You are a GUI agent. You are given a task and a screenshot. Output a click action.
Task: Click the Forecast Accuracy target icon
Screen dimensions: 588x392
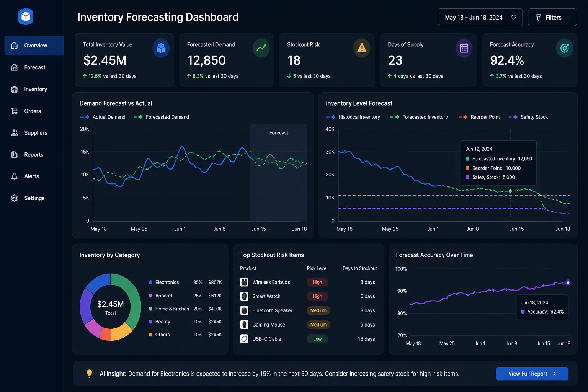(564, 48)
